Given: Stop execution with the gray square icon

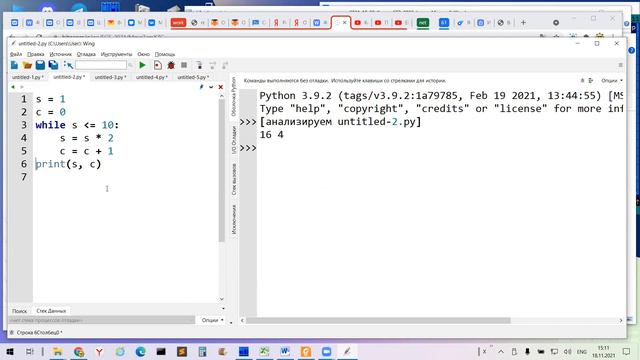Looking at the screenshot, I should click(x=184, y=65).
